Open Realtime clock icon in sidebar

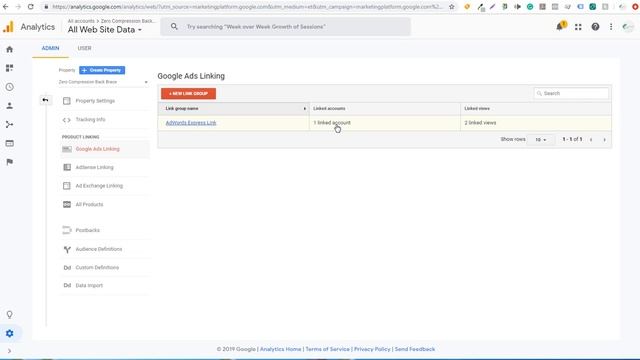[x=9, y=87]
